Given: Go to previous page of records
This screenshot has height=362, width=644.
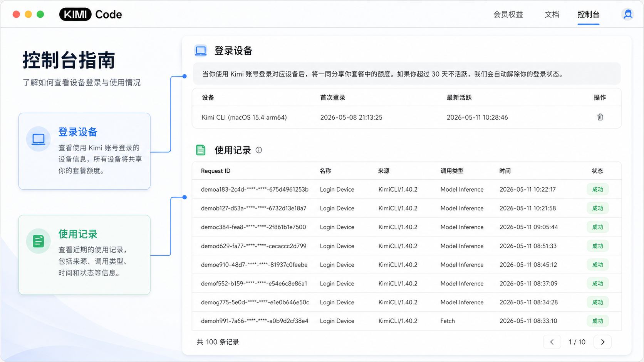Looking at the screenshot, I should coord(552,342).
